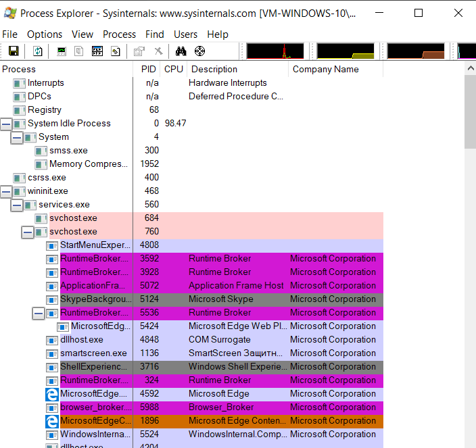Click the orange physical memory graph
The height and width of the screenshot is (448, 476).
pos(416,51)
